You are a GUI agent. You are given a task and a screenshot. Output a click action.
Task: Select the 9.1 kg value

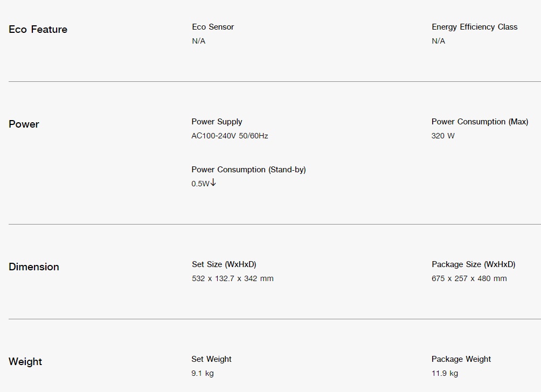pyautogui.click(x=203, y=373)
